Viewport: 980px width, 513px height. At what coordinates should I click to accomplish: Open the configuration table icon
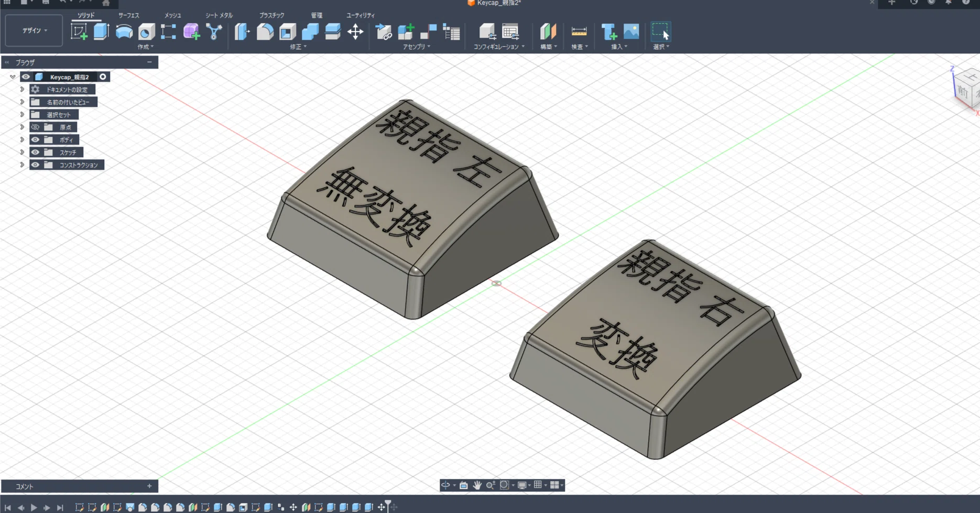pos(510,32)
